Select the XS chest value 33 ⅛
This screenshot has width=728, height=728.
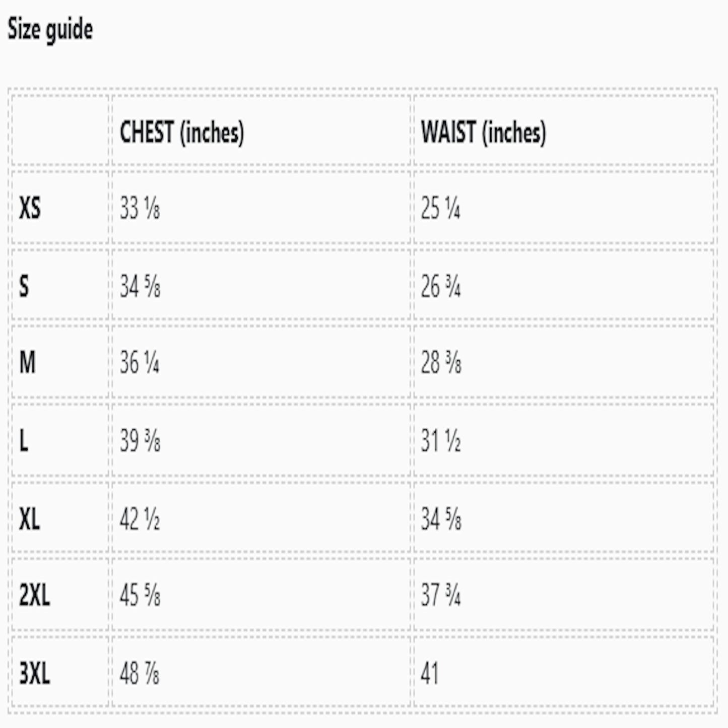click(x=140, y=208)
